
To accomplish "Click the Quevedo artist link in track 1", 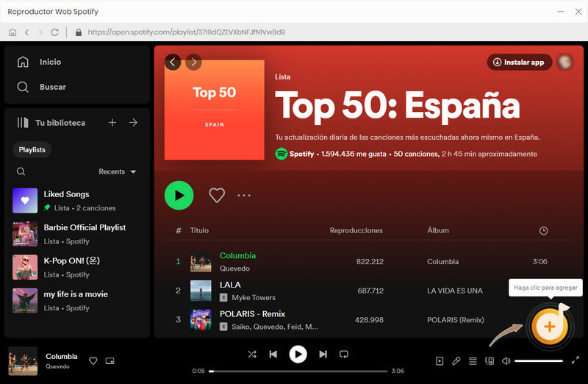I will [234, 269].
